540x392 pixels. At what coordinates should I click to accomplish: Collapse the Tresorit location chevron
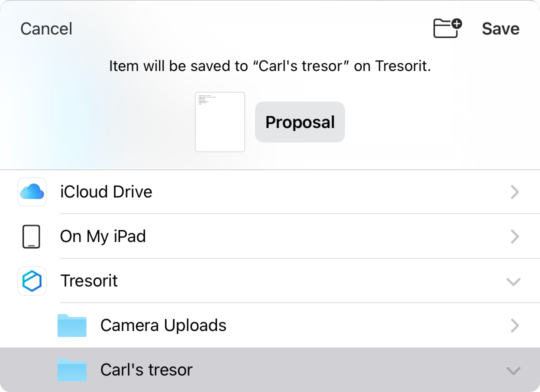click(513, 282)
